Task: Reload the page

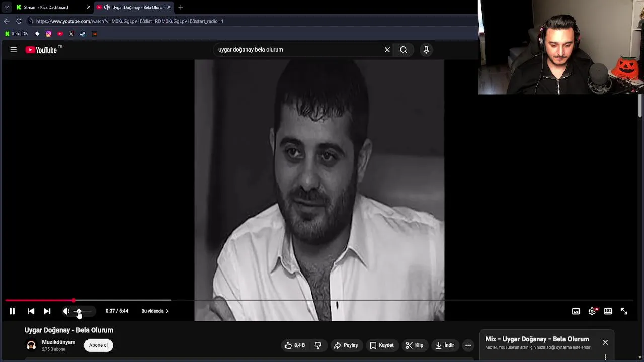Action: tap(19, 21)
